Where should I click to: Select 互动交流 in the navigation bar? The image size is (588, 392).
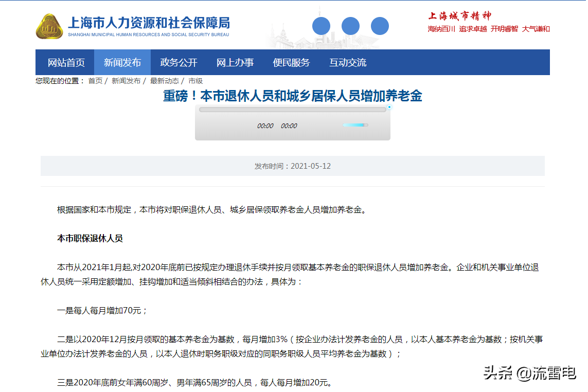coord(348,62)
